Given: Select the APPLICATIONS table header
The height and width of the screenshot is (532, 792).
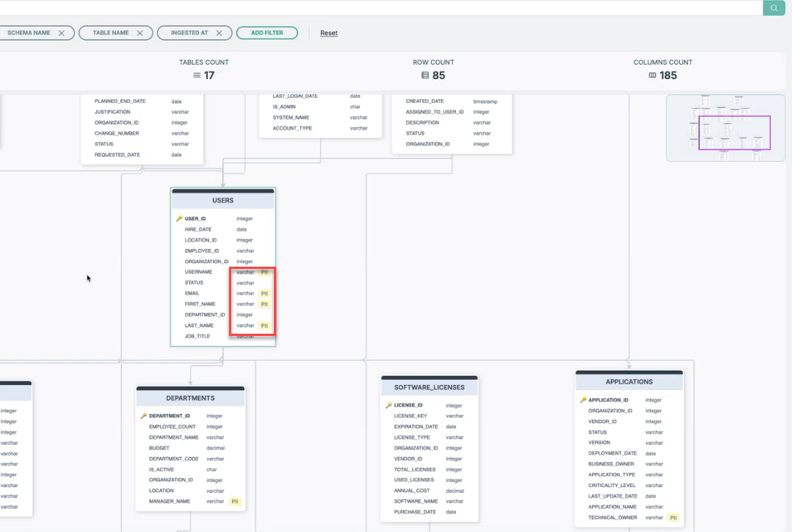Looking at the screenshot, I should point(629,382).
